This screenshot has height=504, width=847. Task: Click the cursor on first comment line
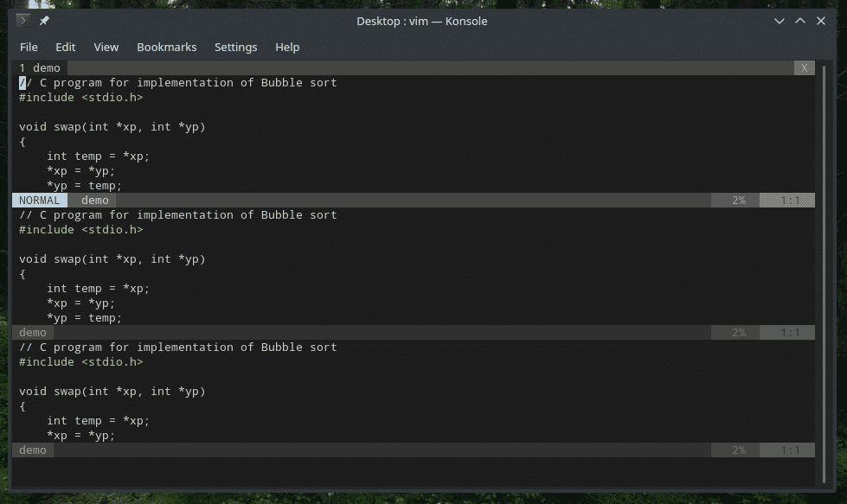[x=22, y=83]
